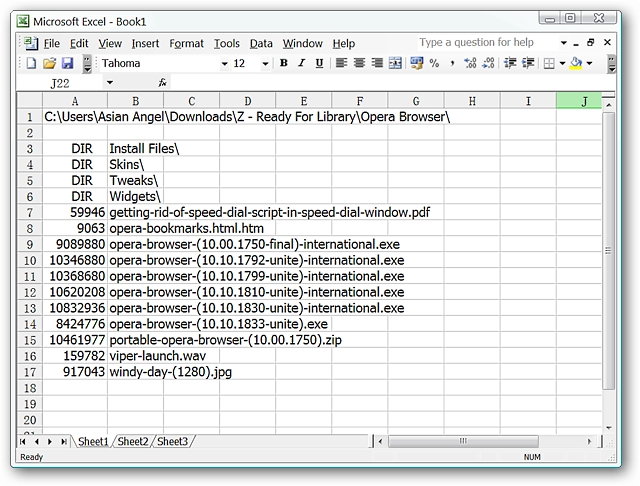This screenshot has width=640, height=486.
Task: Click the horizontal scrollbar thumb
Action: pyautogui.click(x=463, y=441)
